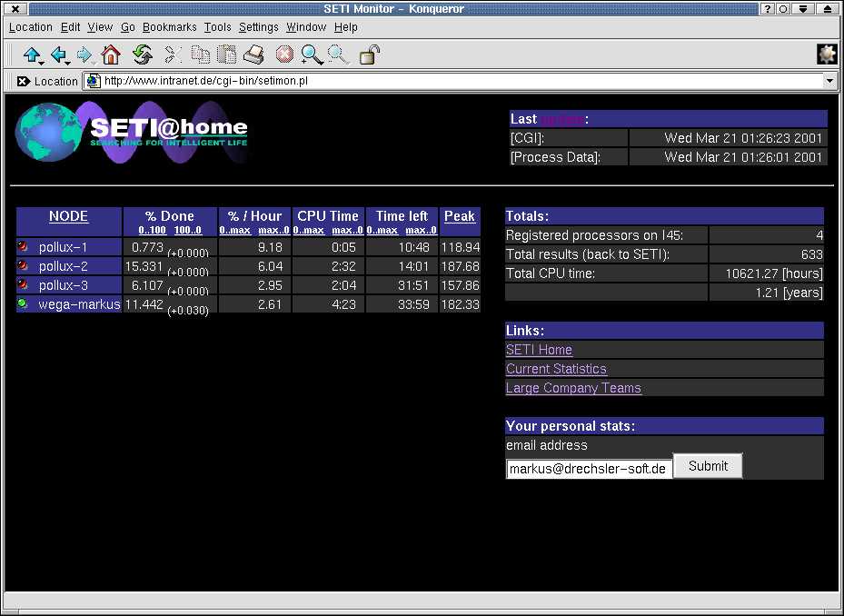The image size is (844, 616).
Task: Clear the location bar with the X icon
Action: [23, 81]
